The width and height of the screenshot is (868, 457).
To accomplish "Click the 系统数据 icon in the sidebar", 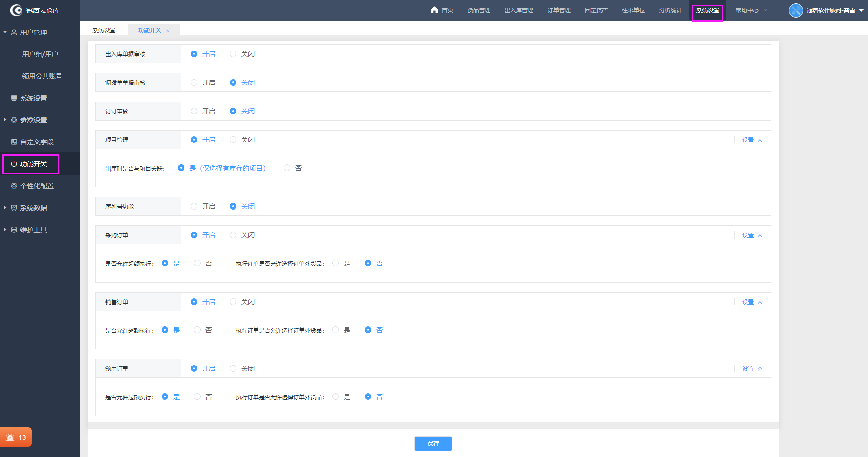I will coord(14,208).
